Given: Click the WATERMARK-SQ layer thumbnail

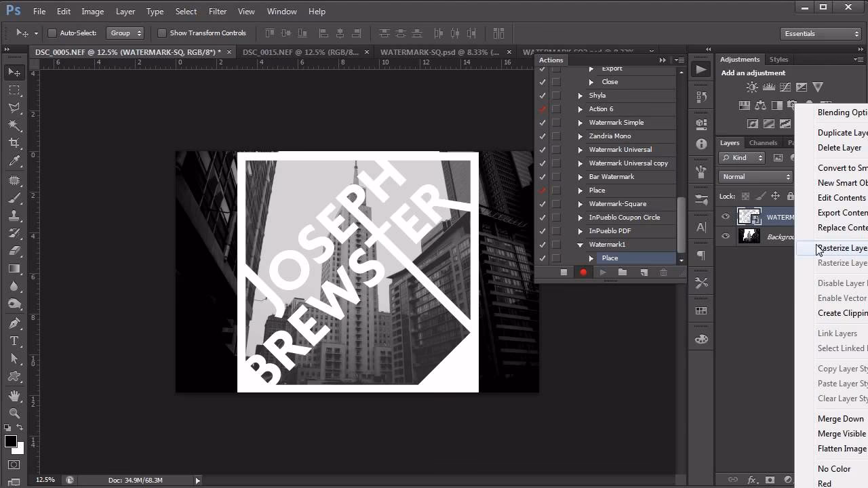Looking at the screenshot, I should [x=749, y=216].
